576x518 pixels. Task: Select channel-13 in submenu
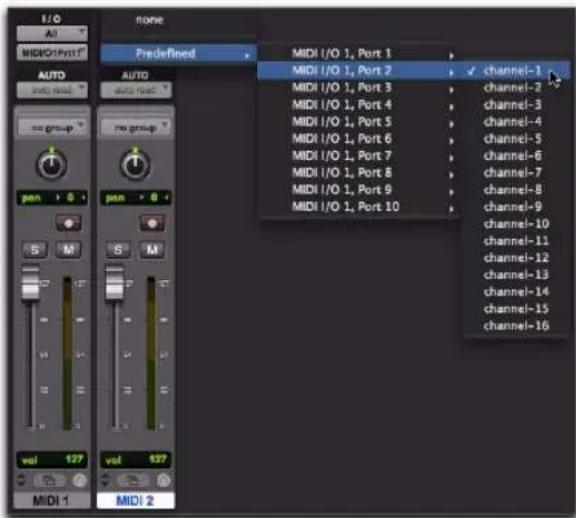click(515, 275)
